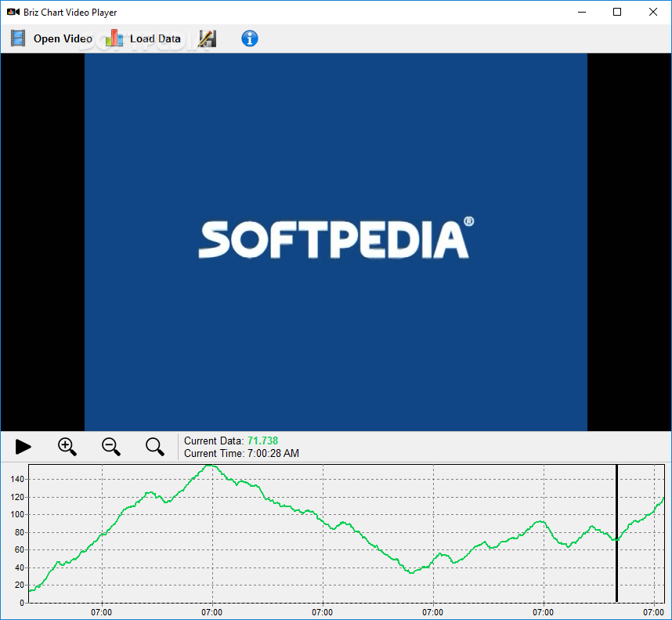
Task: Zoom in on the chart
Action: pyautogui.click(x=67, y=447)
